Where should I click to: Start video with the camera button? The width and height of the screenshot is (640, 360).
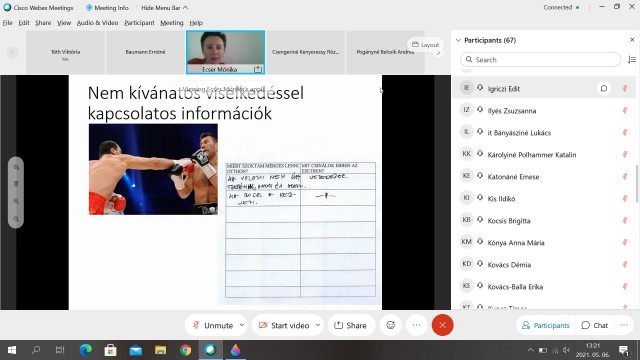pyautogui.click(x=284, y=325)
